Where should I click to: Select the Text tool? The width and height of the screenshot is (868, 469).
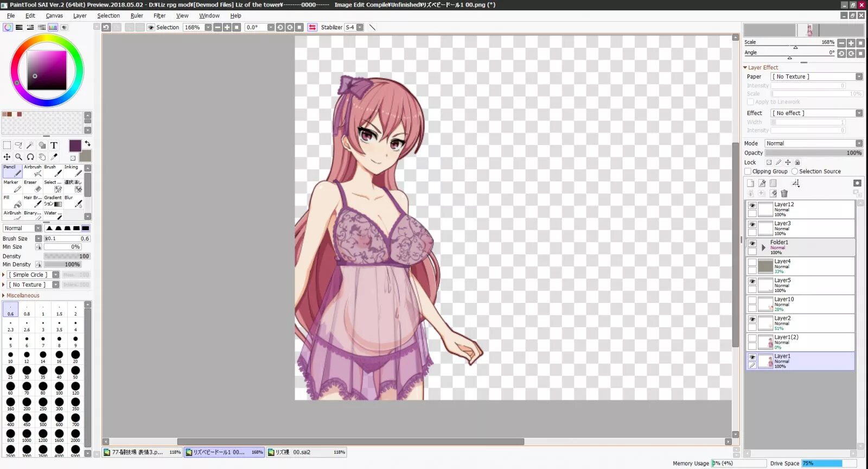[54, 145]
